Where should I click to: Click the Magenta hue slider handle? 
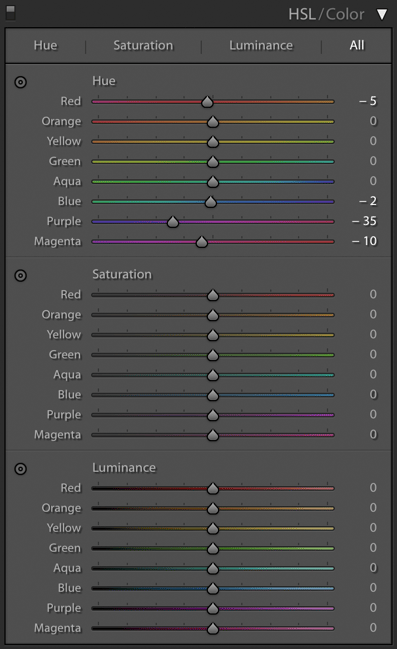coord(202,242)
